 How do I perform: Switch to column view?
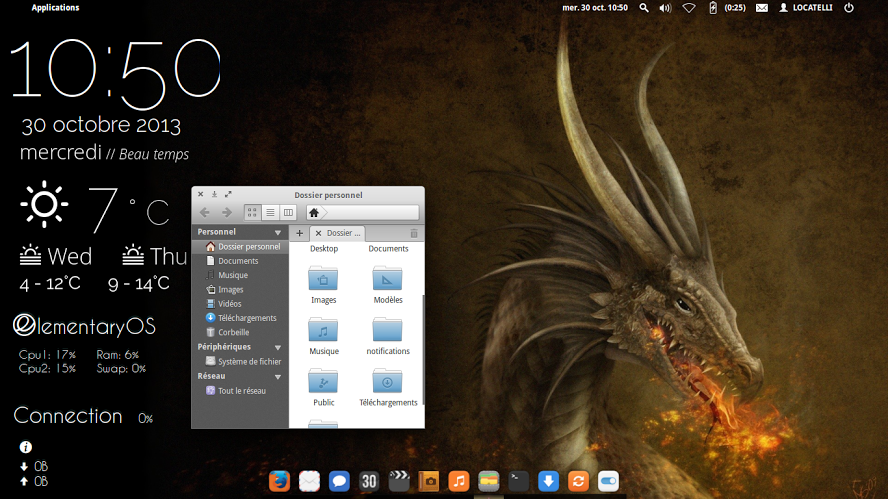288,212
